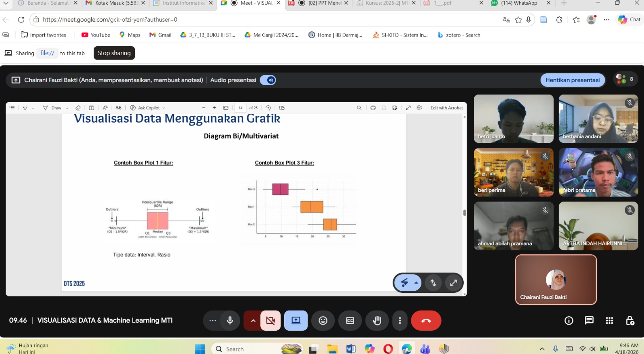This screenshot has height=354, width=644.
Task: Click the Hentikan presentasi button
Action: 572,80
